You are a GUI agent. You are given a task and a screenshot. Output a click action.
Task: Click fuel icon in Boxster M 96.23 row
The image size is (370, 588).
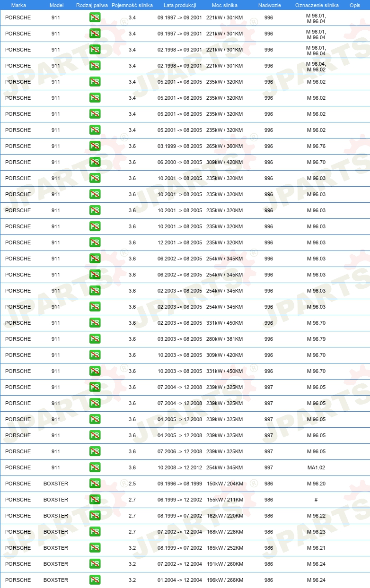(95, 532)
